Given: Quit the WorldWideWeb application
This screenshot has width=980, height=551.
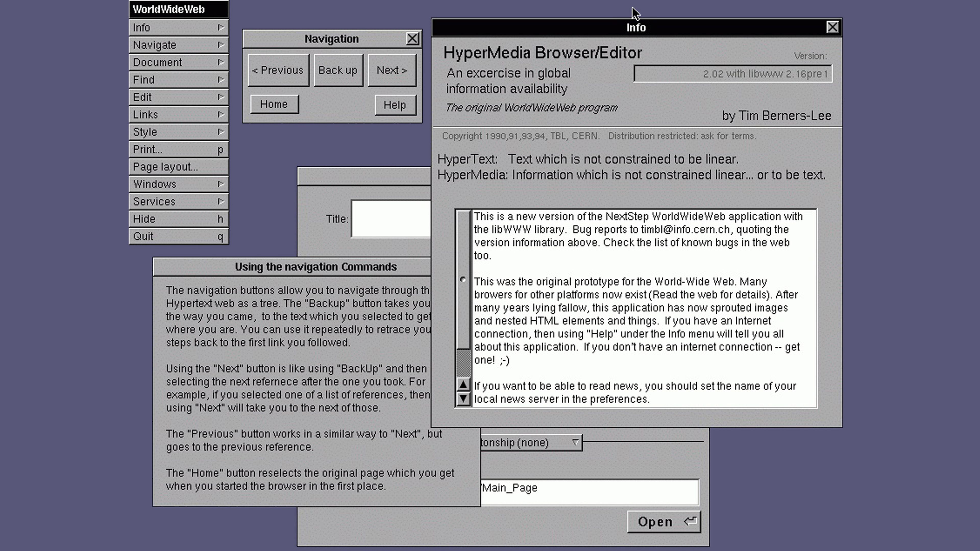Looking at the screenshot, I should coord(178,236).
